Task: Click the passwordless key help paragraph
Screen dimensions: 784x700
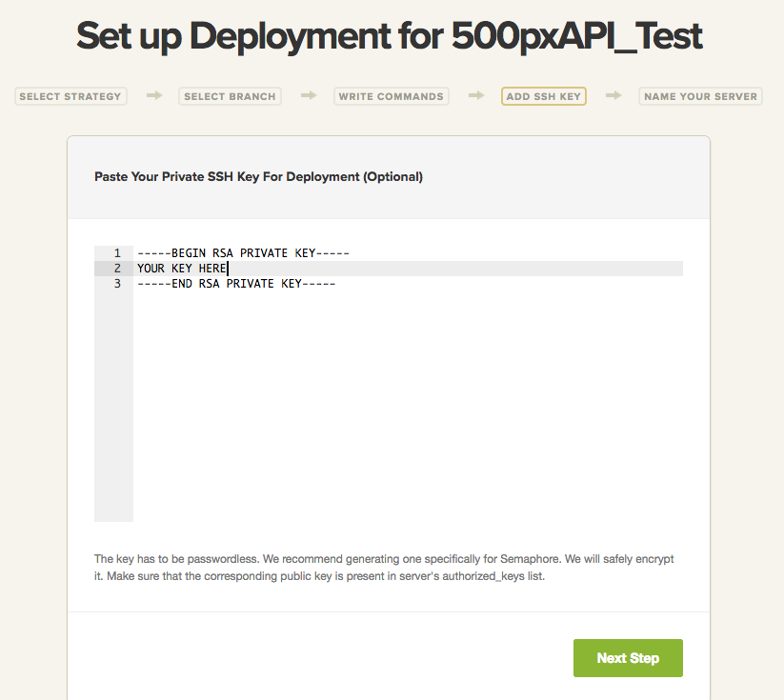Action: (384, 568)
